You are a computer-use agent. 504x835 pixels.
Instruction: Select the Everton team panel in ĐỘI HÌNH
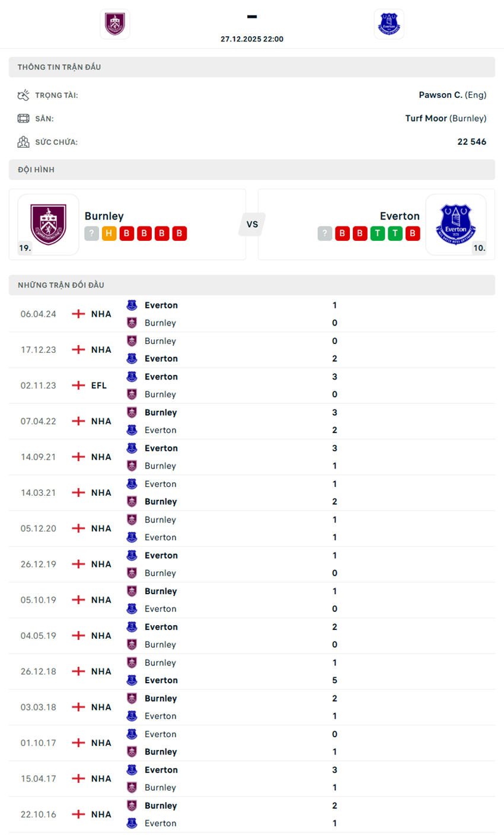pos(376,224)
